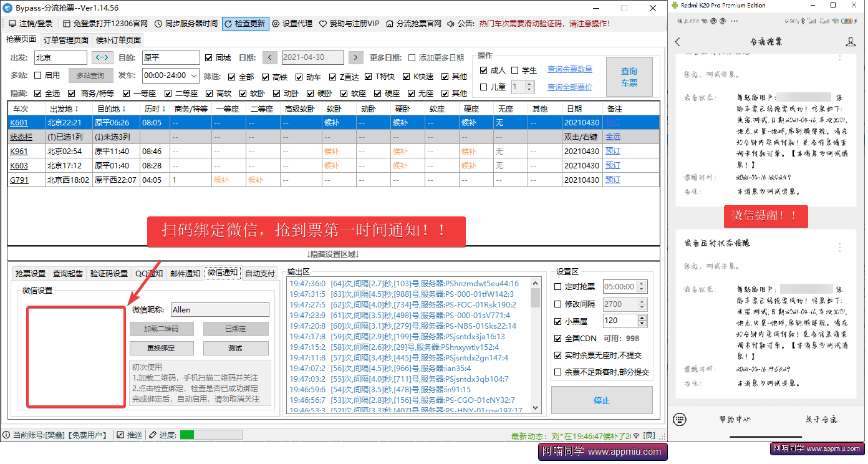Open 发车 time range dropdown 00:00-24:00
Viewport: 868px width, 464px height.
(170, 75)
